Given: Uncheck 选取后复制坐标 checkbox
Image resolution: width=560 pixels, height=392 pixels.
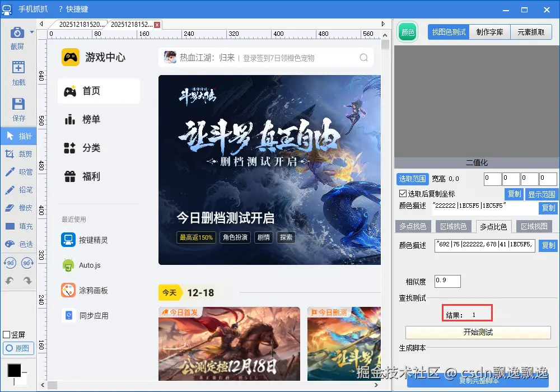Looking at the screenshot, I should click(403, 194).
